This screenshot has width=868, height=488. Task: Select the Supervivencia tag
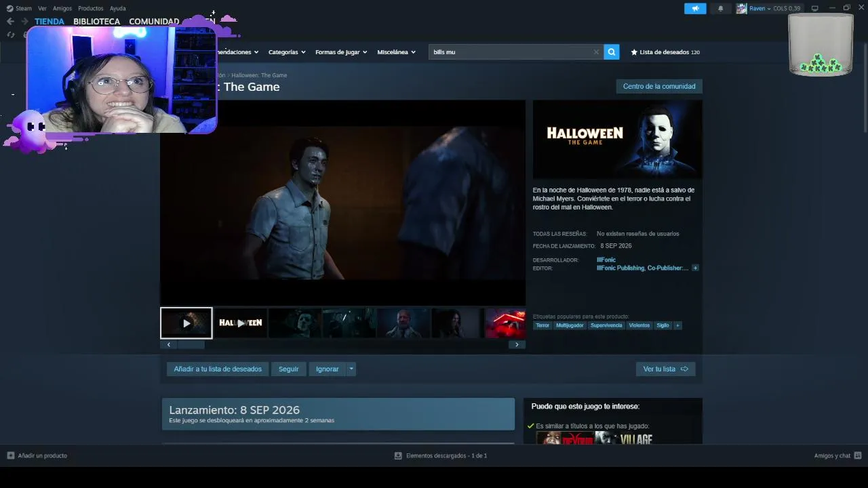pos(606,325)
